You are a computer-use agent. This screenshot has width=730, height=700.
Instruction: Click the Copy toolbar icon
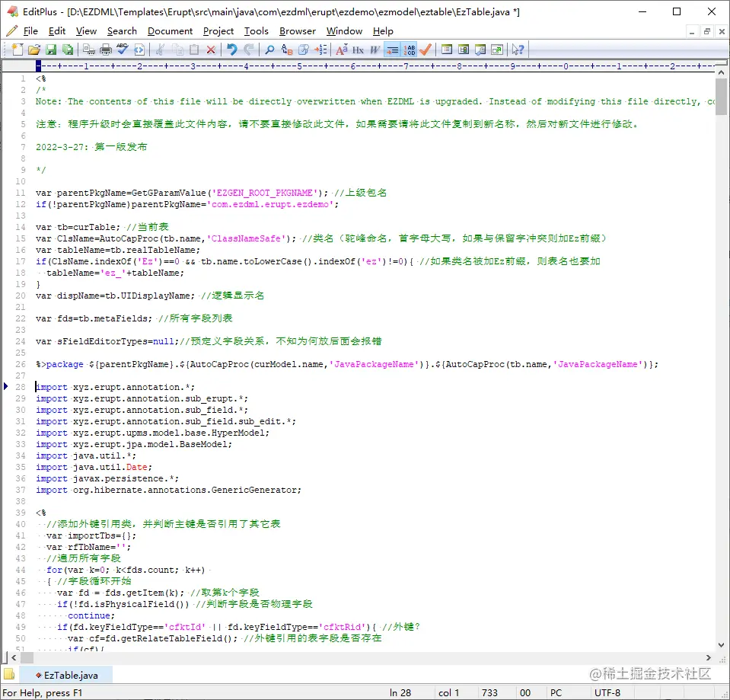(x=177, y=50)
